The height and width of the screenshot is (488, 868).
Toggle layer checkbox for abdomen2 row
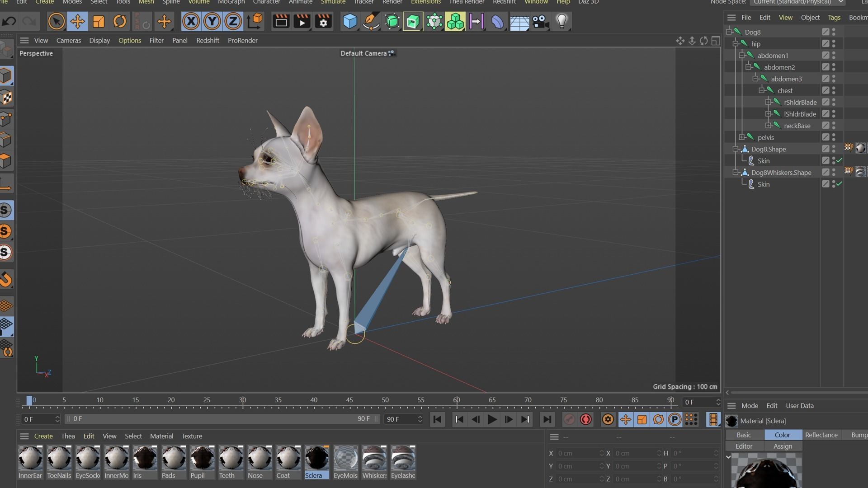(826, 67)
